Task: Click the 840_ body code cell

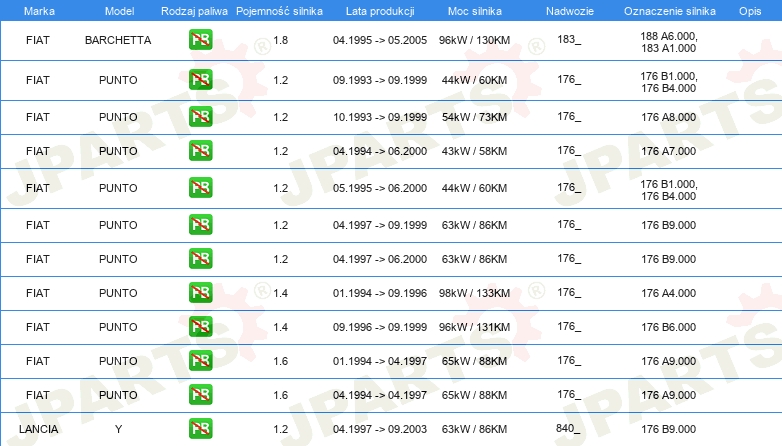Action: pyautogui.click(x=568, y=428)
